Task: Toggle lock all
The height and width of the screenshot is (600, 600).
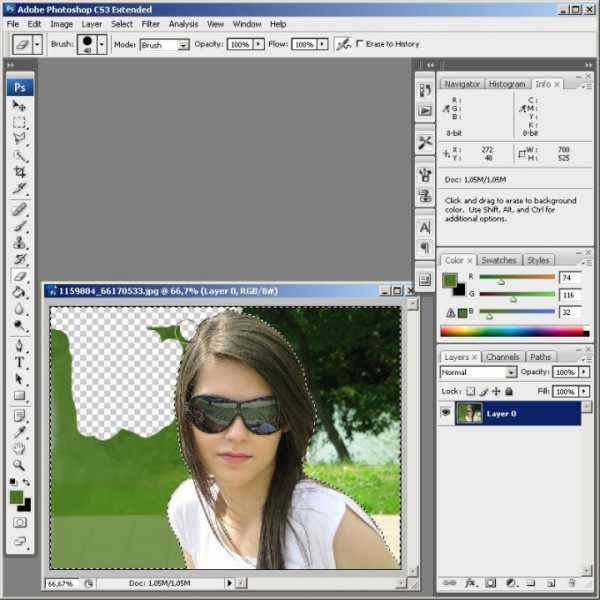Action: pos(509,391)
